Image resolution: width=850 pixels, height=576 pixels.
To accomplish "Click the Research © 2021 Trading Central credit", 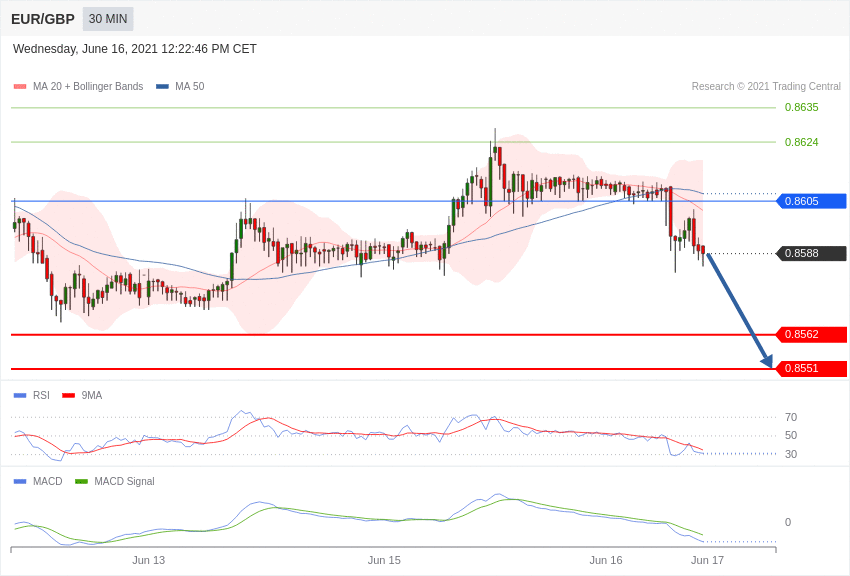I will coord(766,86).
